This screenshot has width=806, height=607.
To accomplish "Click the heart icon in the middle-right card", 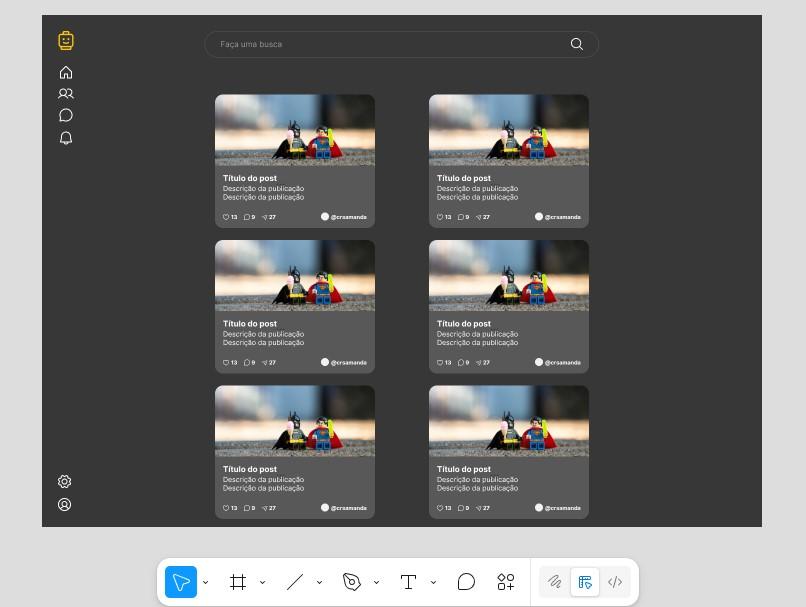I will (440, 362).
